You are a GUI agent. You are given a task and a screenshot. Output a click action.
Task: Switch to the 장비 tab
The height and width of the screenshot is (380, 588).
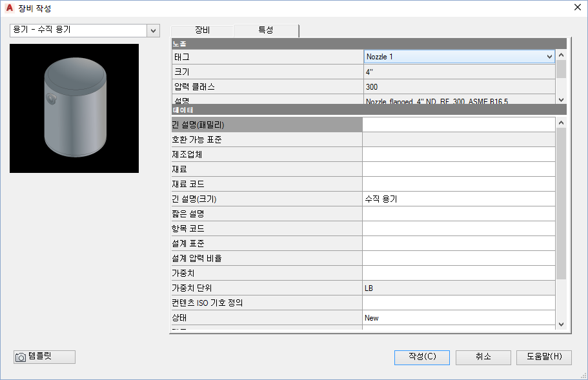[x=202, y=30]
